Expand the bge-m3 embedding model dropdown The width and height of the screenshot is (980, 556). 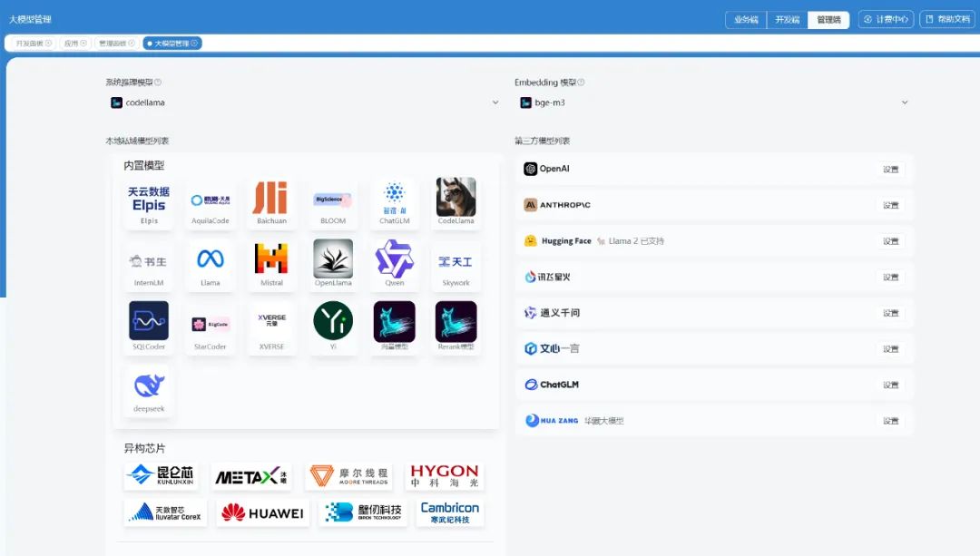tap(714, 102)
